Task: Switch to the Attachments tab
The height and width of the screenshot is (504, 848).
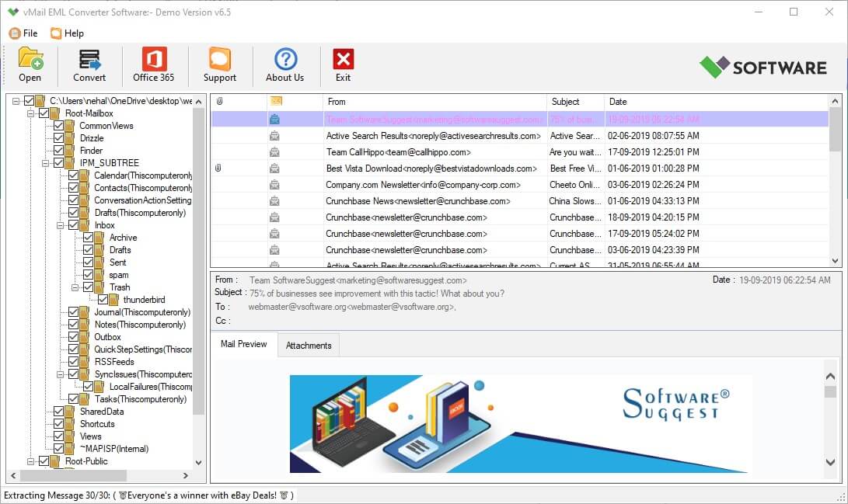Action: [308, 344]
